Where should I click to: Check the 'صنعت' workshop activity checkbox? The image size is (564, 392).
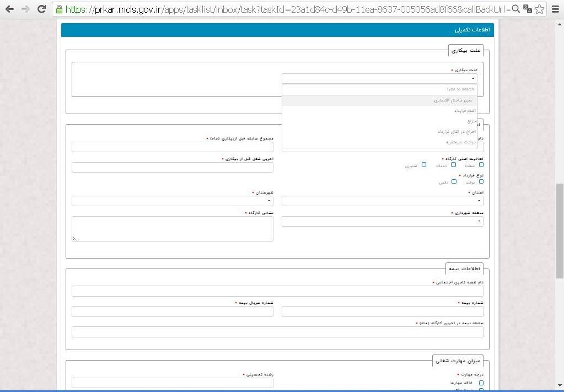tap(481, 165)
